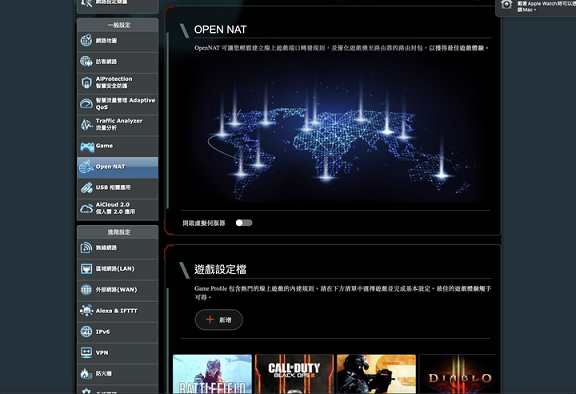Screen dimensions: 576x394
Task: Open the Adaptive QoS gauge icon
Action: point(86,104)
